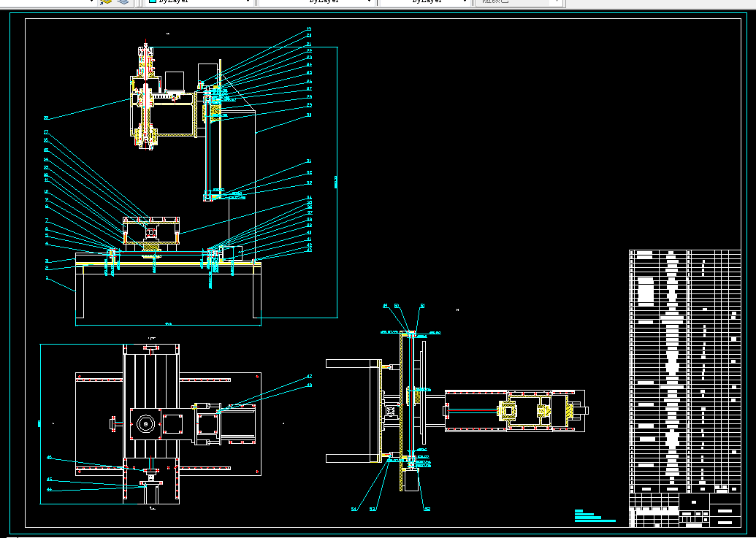Select balloon label 45 in top view
756x538 pixels.
click(x=49, y=480)
